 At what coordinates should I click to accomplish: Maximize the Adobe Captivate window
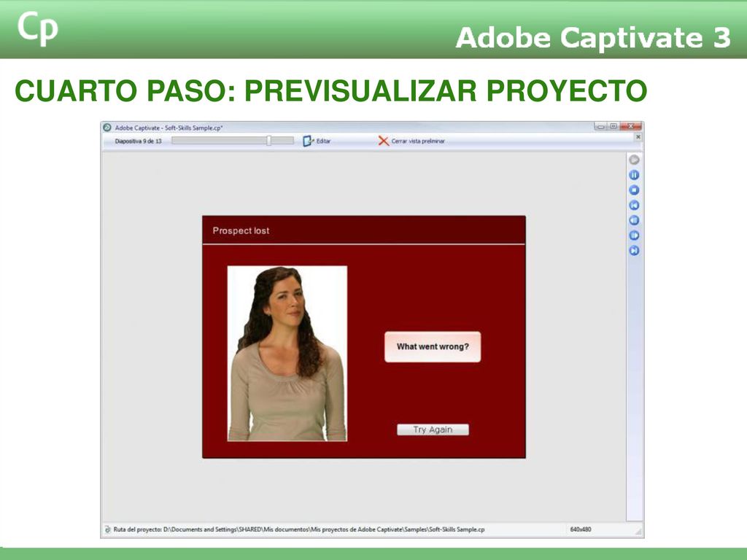[613, 127]
